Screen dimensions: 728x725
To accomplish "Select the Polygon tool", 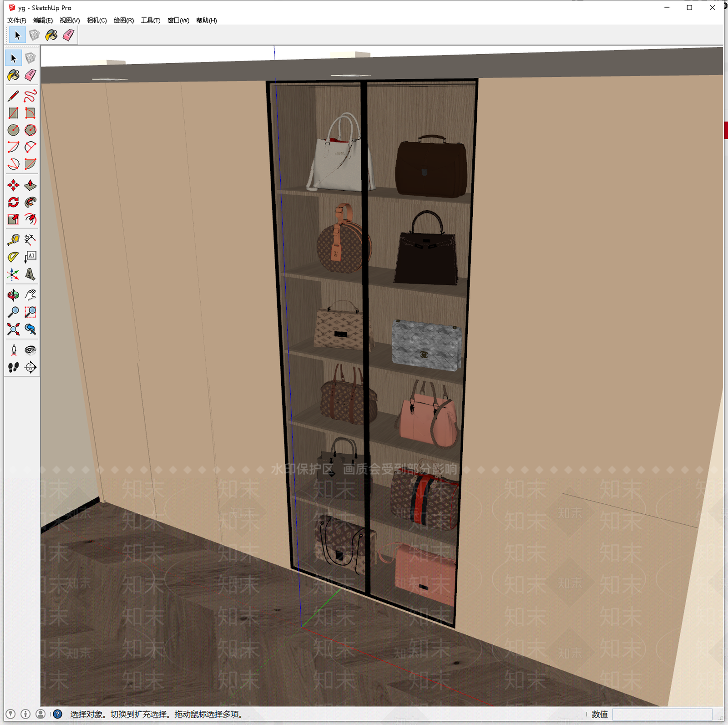I will [x=30, y=130].
